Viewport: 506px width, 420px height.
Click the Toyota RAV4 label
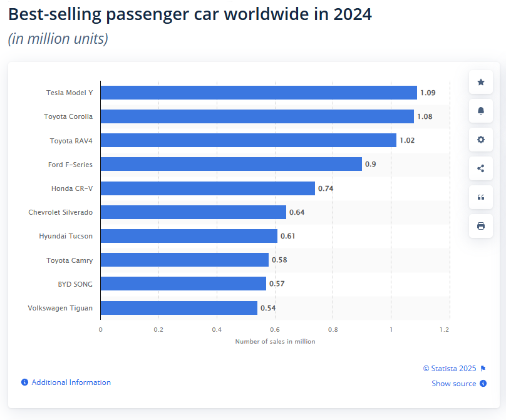tap(71, 141)
